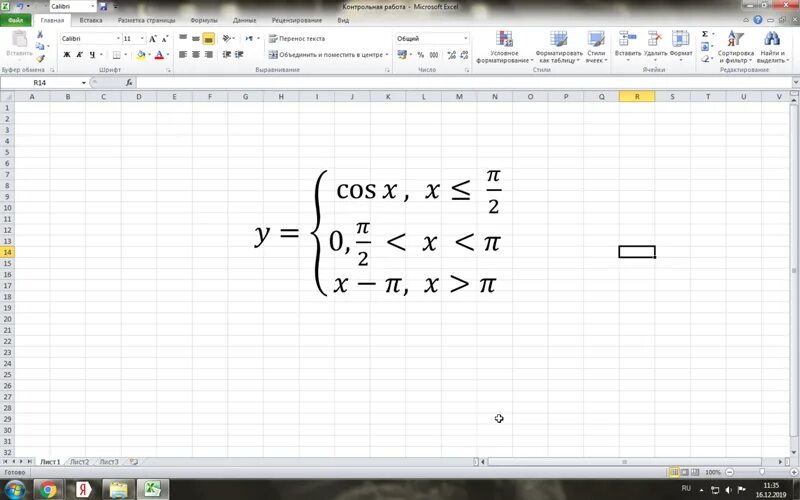Select column R header
This screenshot has height=500, width=800.
pos(637,96)
